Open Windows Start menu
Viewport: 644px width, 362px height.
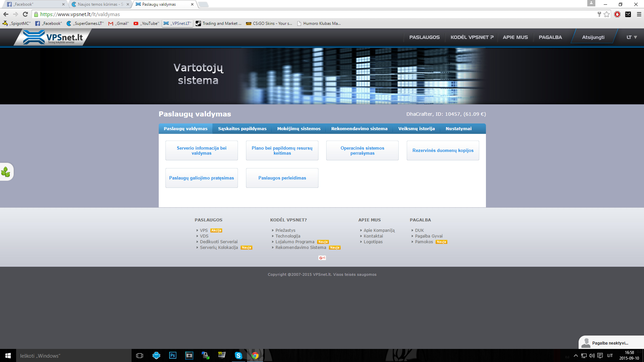(x=8, y=356)
